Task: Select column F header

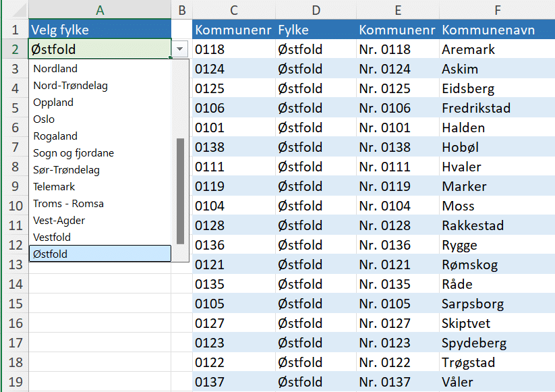Action: tap(497, 9)
